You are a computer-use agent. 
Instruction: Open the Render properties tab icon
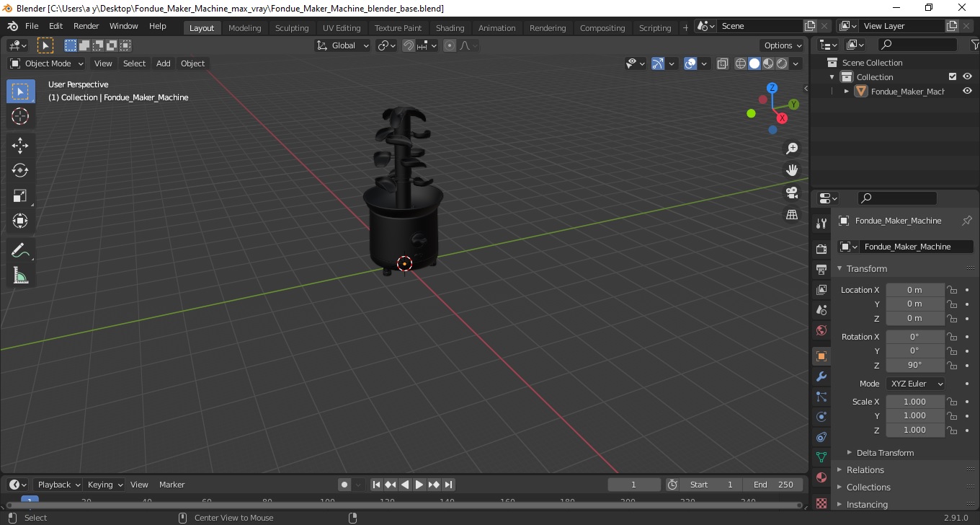pos(821,250)
